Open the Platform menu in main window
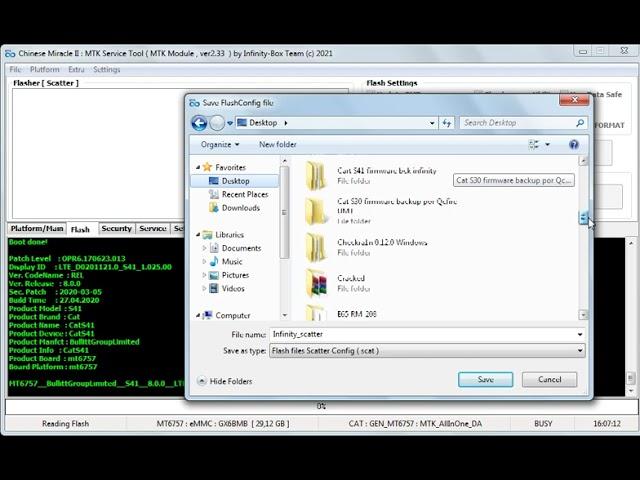Viewport: 640px width, 480px height. tap(44, 69)
